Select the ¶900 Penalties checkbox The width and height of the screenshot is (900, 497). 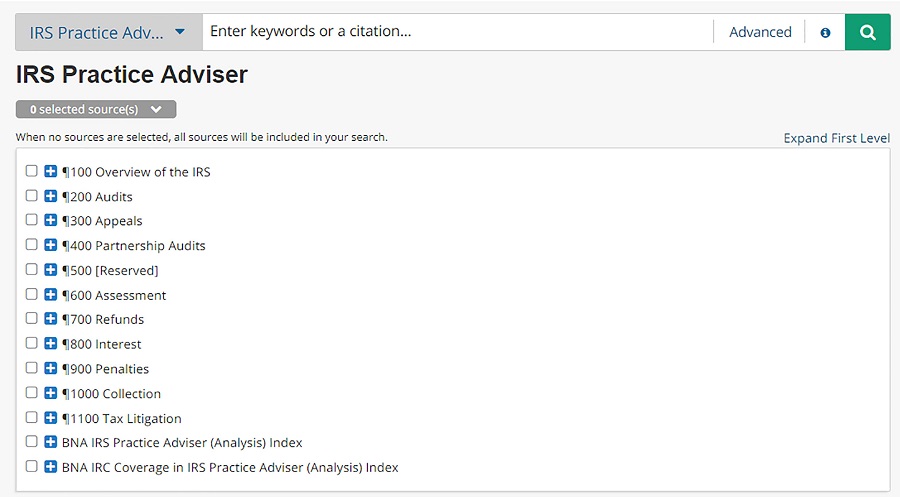[32, 368]
